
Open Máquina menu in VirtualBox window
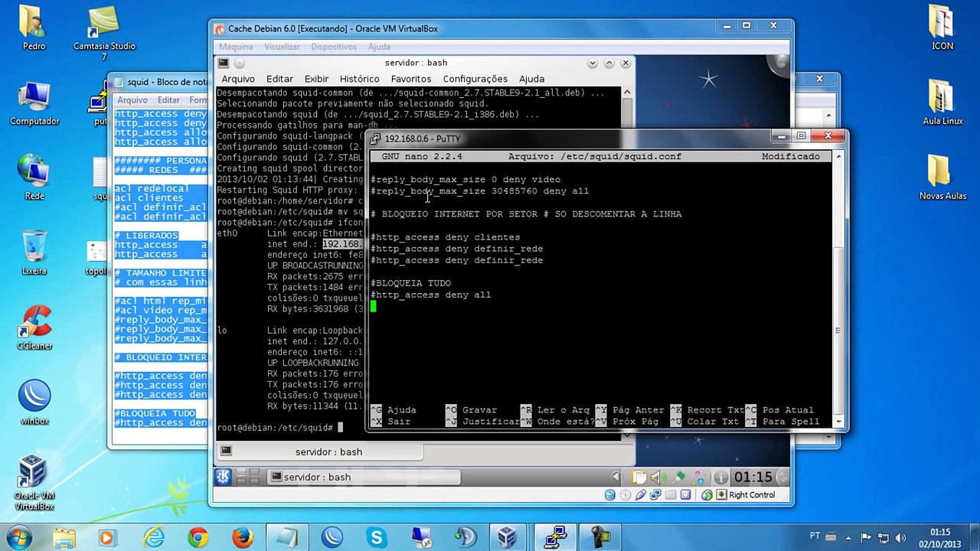236,47
